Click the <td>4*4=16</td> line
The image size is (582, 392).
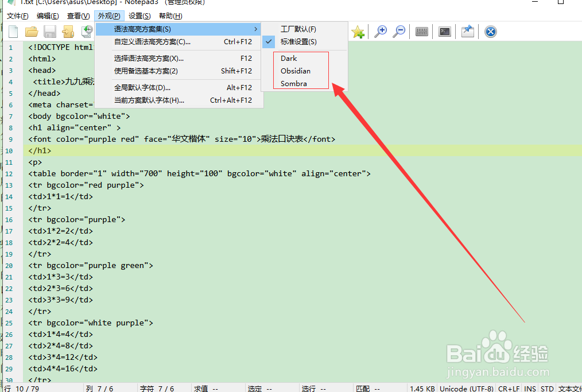[x=63, y=368]
